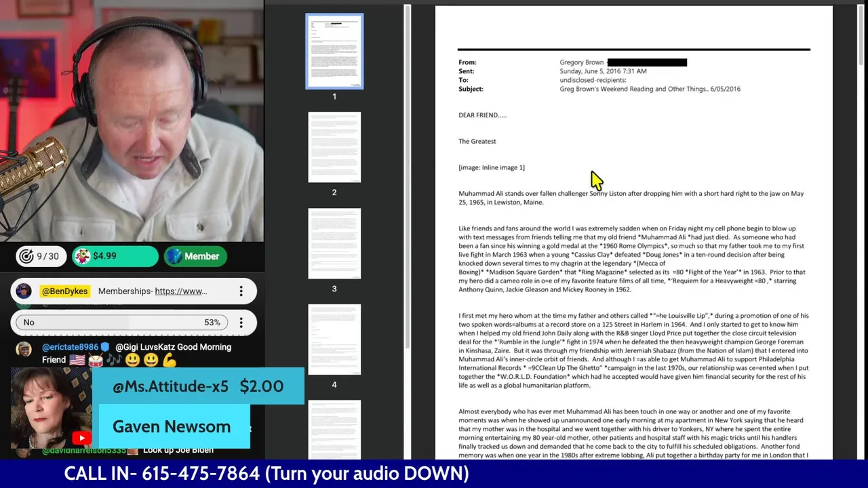Select the poll option No 53%
This screenshot has width=868, height=488.
(x=122, y=323)
